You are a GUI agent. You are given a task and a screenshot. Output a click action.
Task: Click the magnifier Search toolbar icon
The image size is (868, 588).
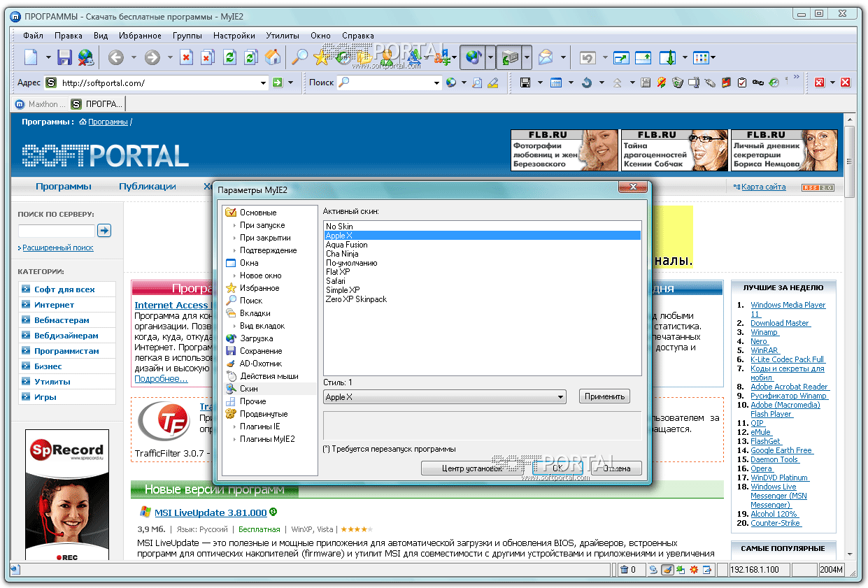pyautogui.click(x=299, y=57)
